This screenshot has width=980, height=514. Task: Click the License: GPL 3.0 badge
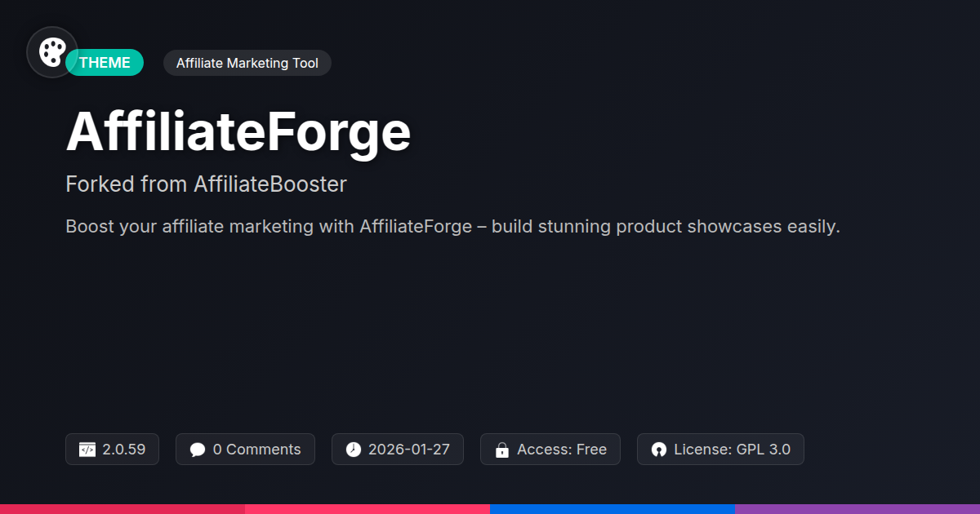tap(720, 450)
